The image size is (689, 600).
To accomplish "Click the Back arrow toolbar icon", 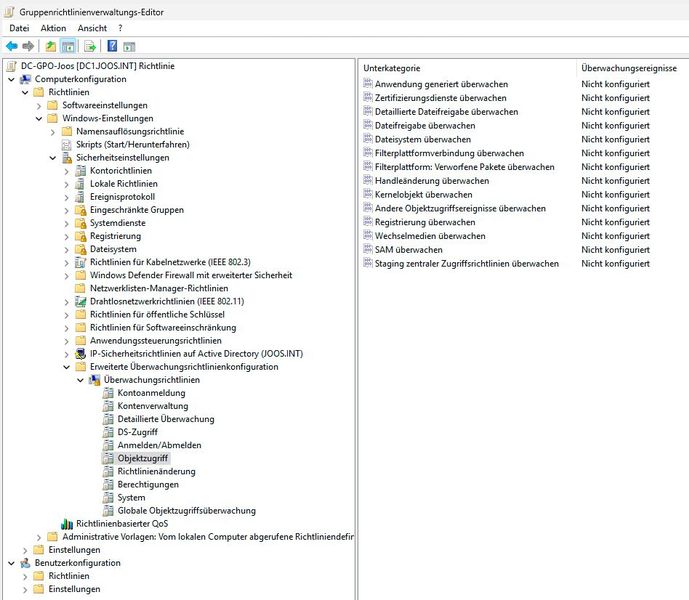I will (12, 46).
